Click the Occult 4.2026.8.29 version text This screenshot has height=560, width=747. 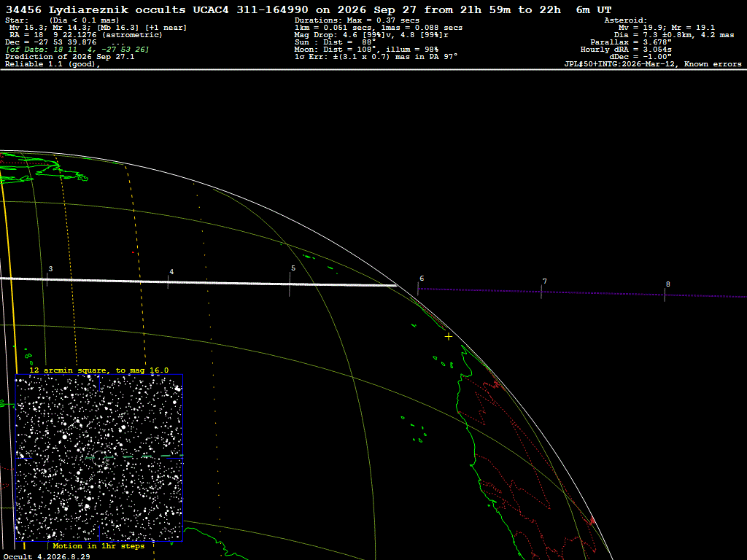[x=47, y=556]
